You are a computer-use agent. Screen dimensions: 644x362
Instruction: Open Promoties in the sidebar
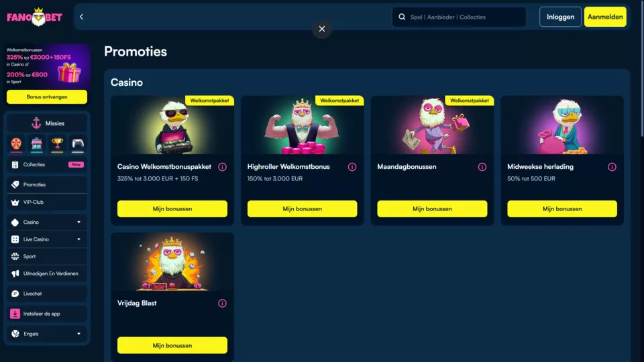click(47, 185)
